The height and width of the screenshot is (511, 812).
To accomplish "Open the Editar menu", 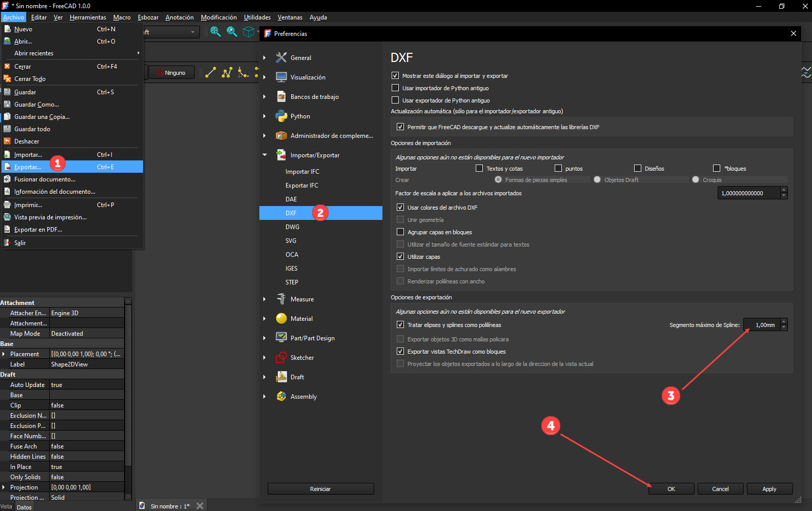I will 39,17.
